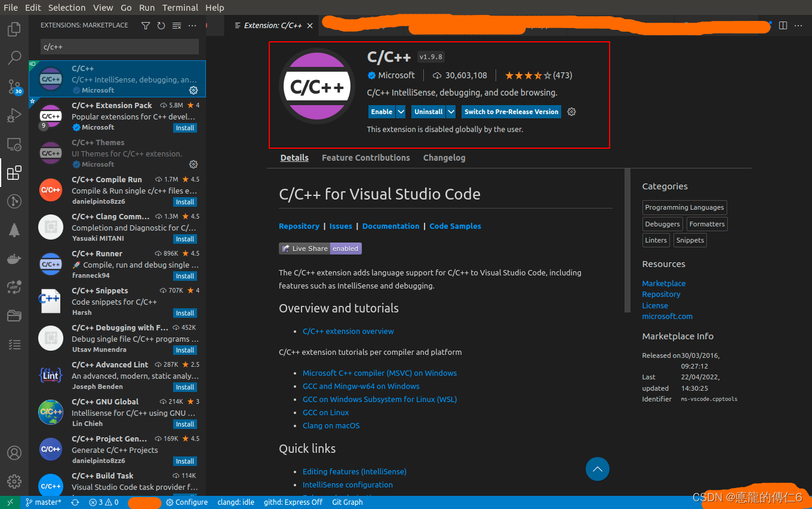The height and width of the screenshot is (509, 812).
Task: Open the Run menu
Action: click(x=147, y=8)
